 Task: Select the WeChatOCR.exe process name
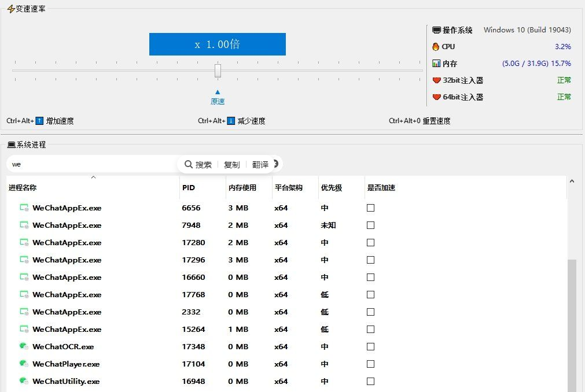coord(63,346)
